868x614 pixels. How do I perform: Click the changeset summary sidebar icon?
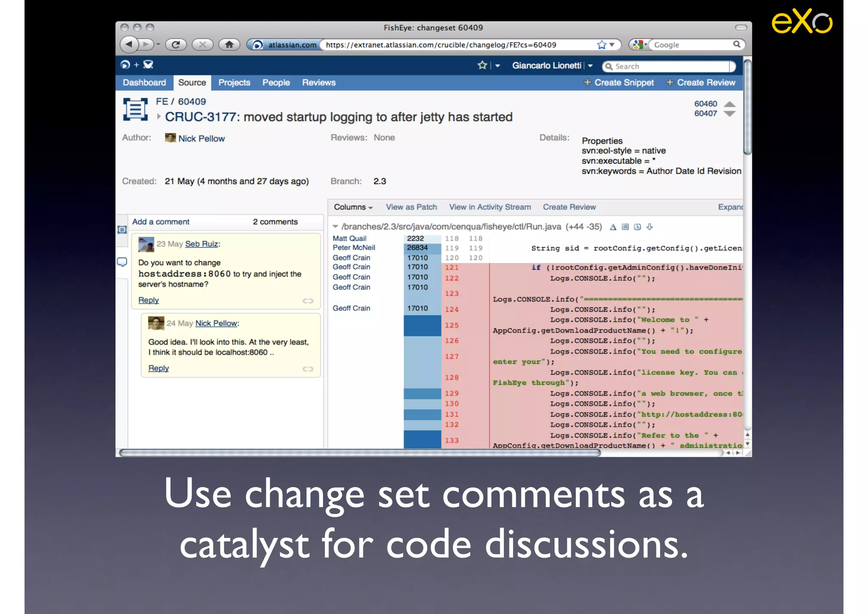[122, 230]
